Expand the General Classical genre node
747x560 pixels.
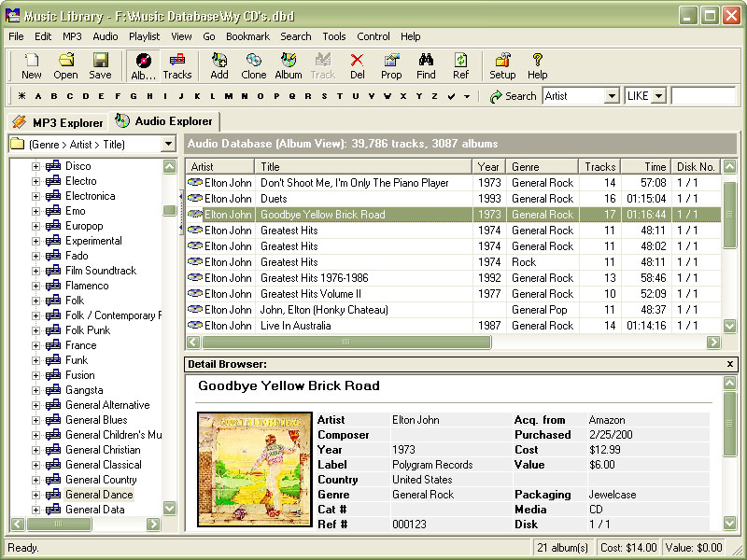[35, 465]
